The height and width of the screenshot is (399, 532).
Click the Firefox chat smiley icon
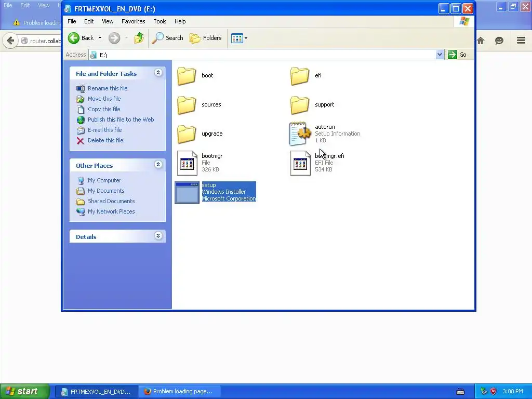coord(499,41)
